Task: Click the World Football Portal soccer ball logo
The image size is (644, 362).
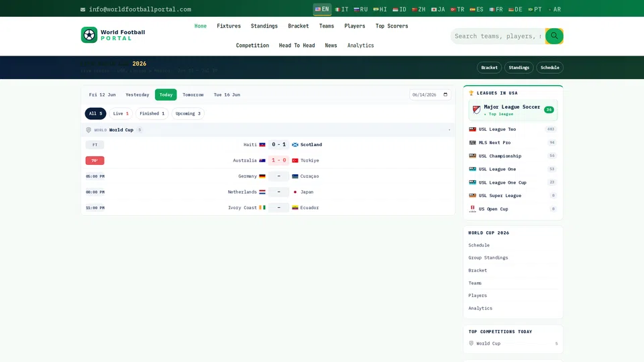Action: click(x=89, y=35)
